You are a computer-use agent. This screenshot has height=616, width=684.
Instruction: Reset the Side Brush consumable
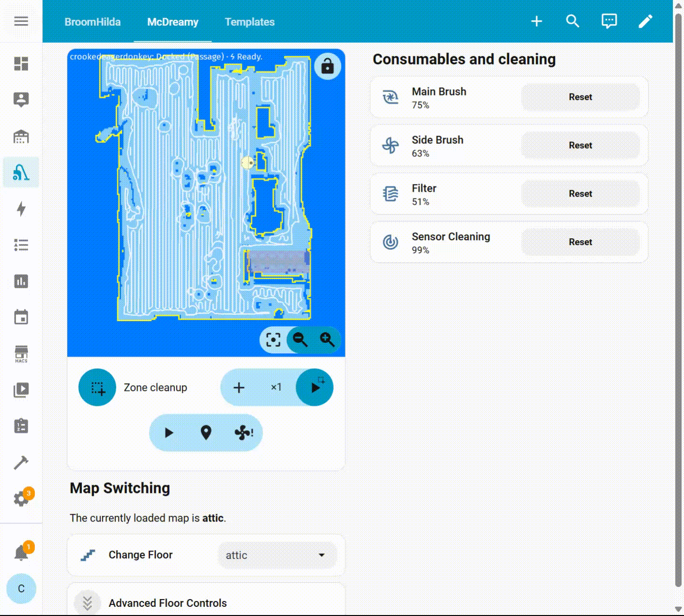tap(580, 145)
